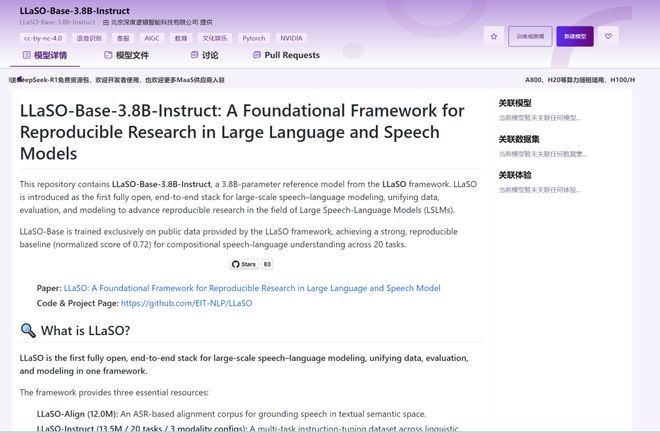Click the AIGC tag
Image resolution: width=660 pixels, height=433 pixels.
(x=151, y=37)
